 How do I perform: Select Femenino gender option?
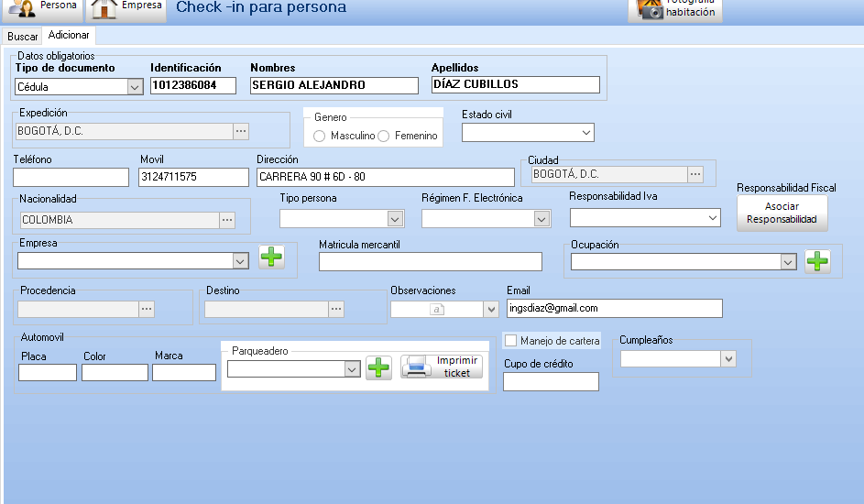[384, 137]
